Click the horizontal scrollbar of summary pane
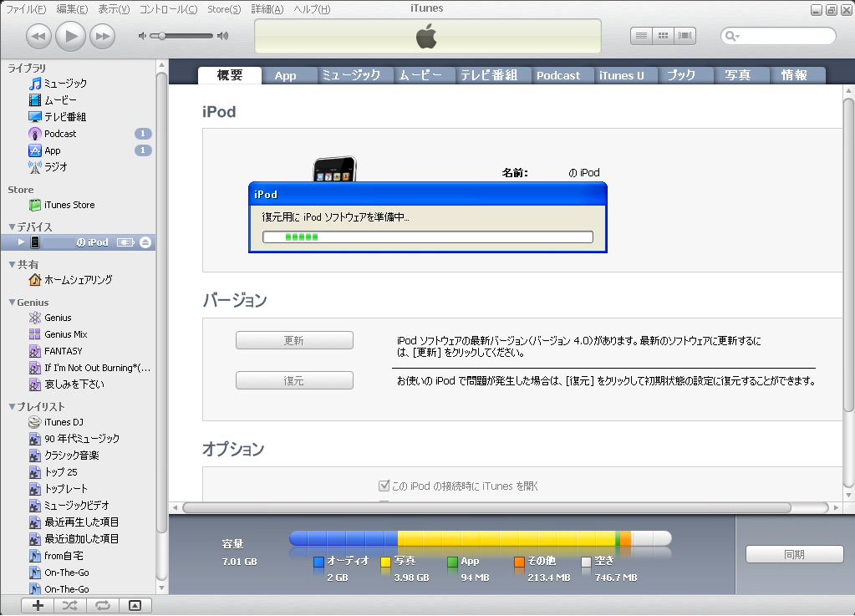 point(486,508)
